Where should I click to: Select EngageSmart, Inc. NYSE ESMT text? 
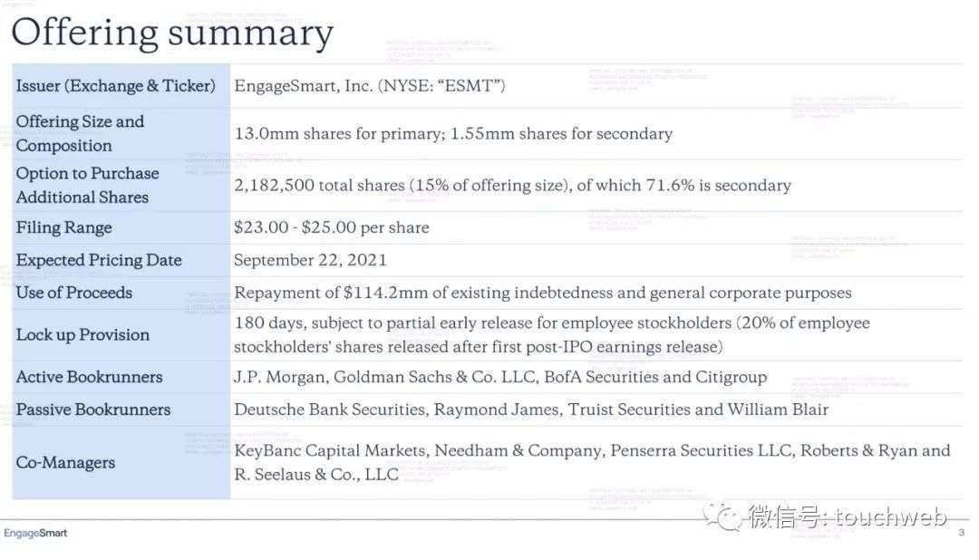(x=370, y=85)
